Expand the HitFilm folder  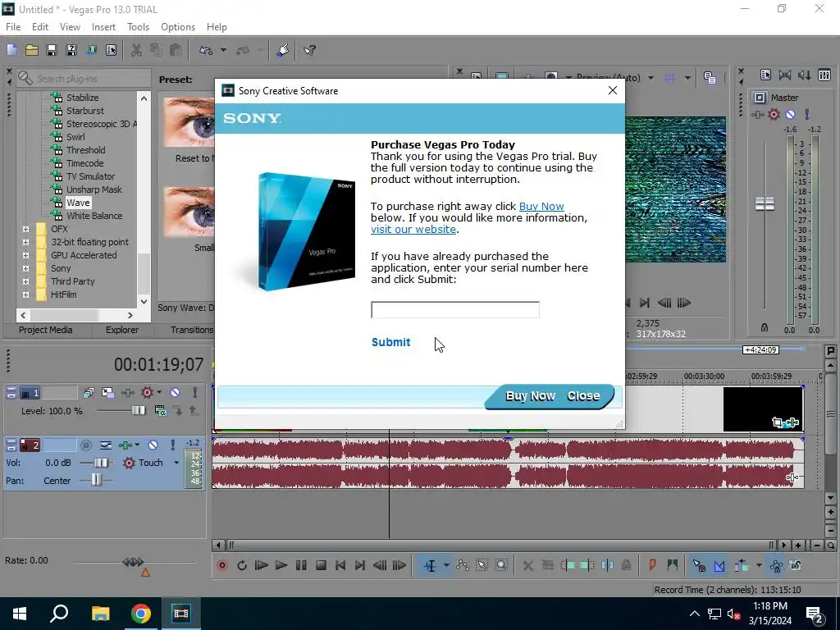25,294
